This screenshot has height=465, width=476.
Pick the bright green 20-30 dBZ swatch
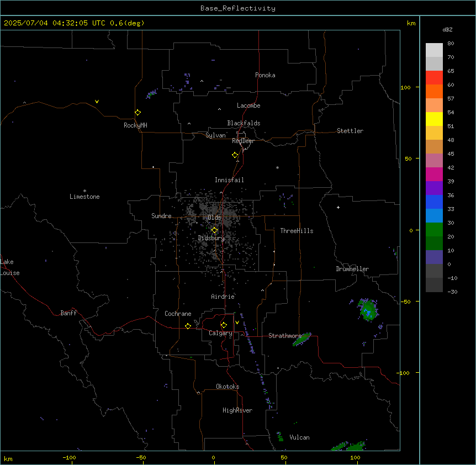click(x=434, y=230)
